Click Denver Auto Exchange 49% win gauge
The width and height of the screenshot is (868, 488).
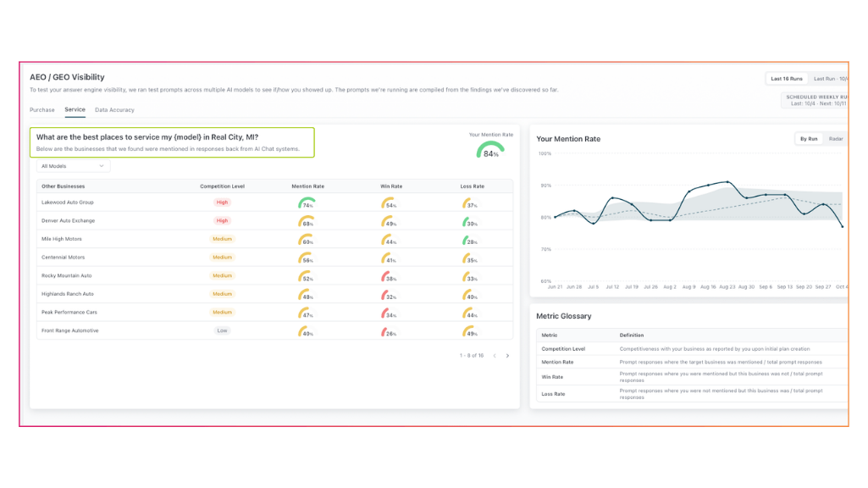click(x=389, y=221)
